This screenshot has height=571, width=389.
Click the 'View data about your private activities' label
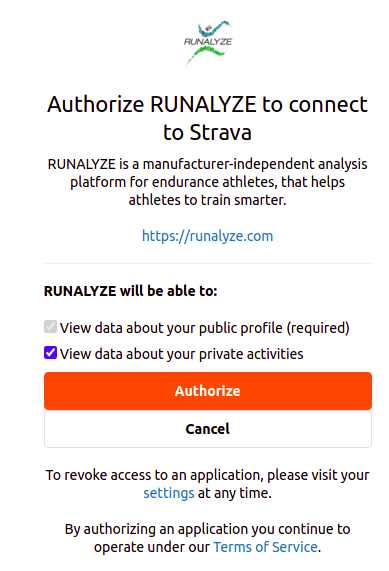click(x=181, y=354)
